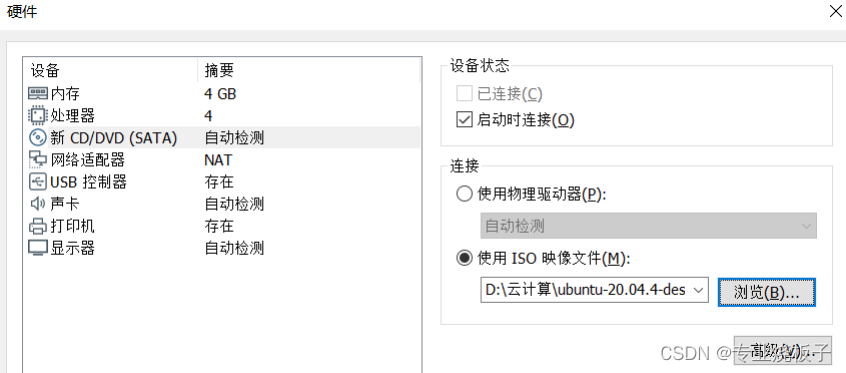Select the USB controller (USB 控制器) icon

[x=38, y=182]
